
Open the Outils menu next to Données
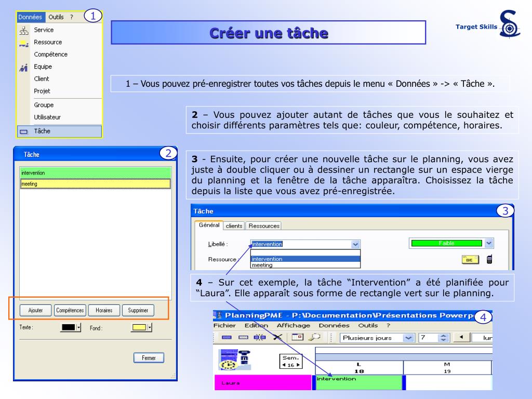point(56,17)
